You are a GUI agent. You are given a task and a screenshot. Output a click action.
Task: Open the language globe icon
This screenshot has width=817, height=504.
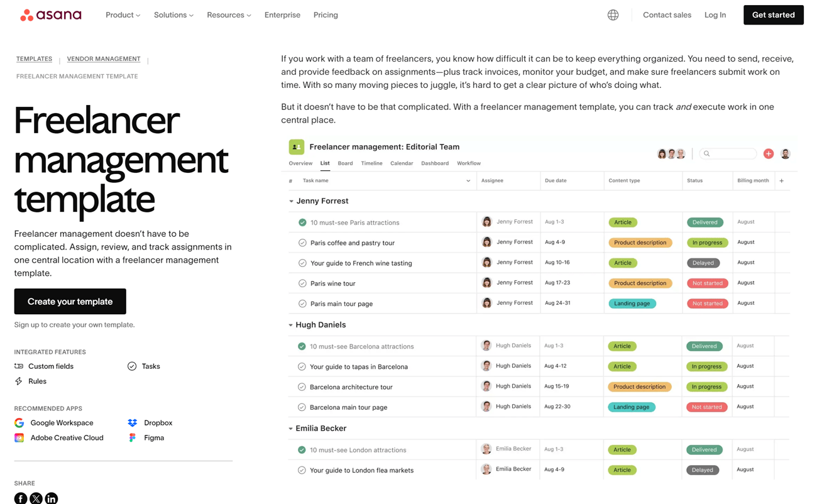coord(613,15)
